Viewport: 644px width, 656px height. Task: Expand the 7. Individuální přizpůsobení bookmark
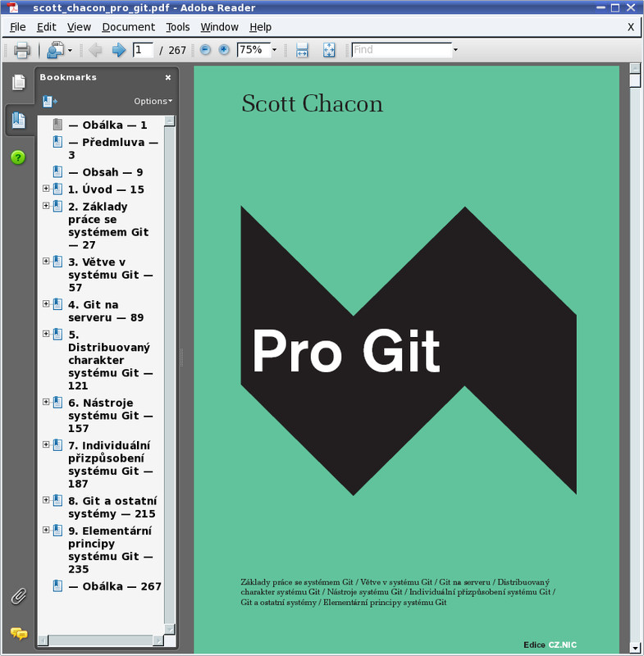pyautogui.click(x=46, y=444)
